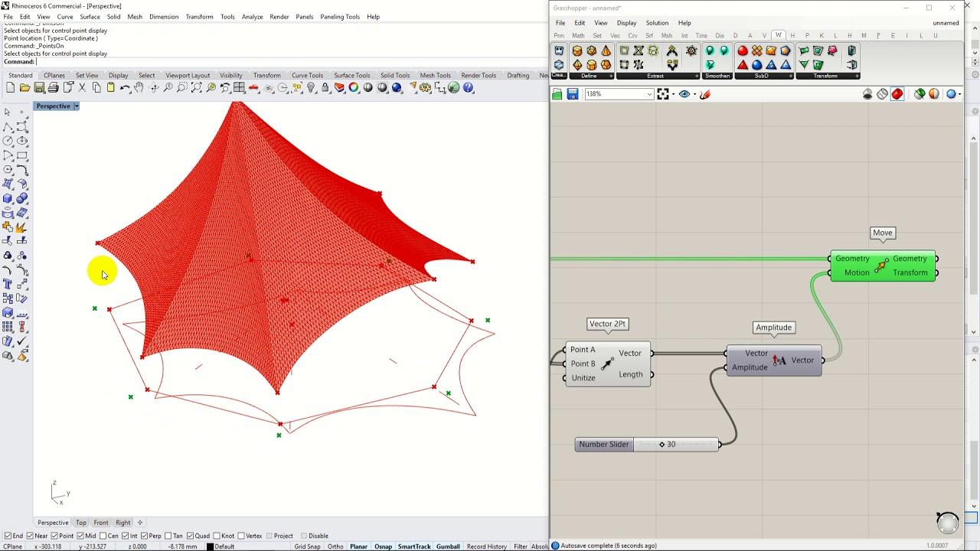
Task: Toggle the Gumball status bar button
Action: (448, 546)
